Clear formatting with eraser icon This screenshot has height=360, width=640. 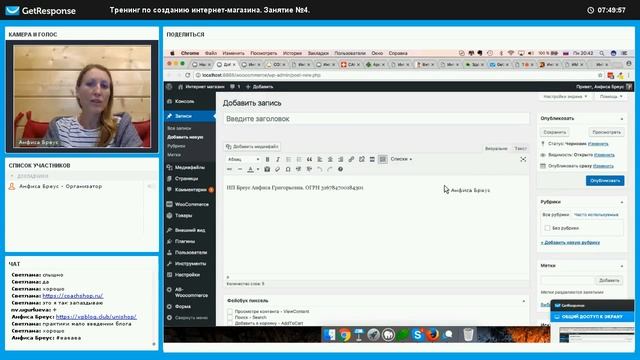278,169
